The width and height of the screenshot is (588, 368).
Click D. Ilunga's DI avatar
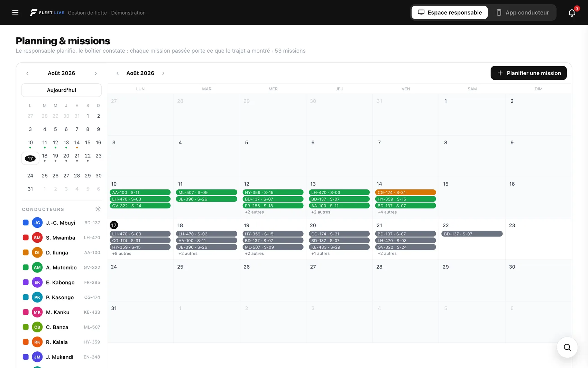pyautogui.click(x=37, y=252)
